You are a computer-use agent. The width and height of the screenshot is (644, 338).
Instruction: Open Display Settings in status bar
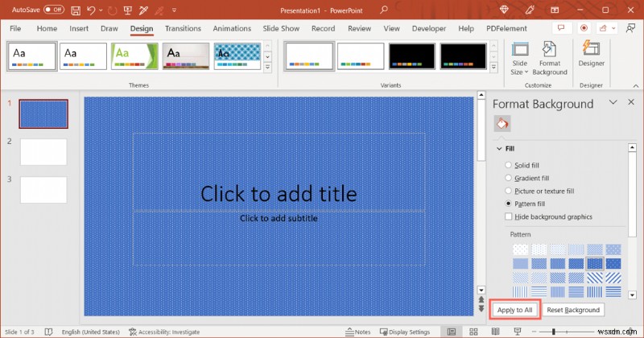pos(405,332)
